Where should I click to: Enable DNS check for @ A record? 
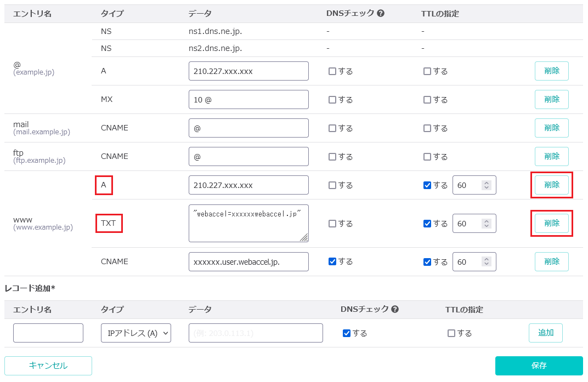tap(332, 71)
